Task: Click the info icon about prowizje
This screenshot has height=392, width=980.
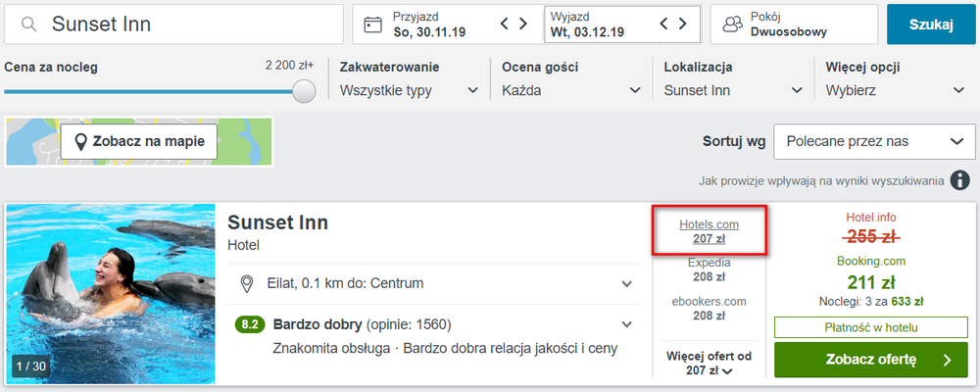Action: click(960, 181)
